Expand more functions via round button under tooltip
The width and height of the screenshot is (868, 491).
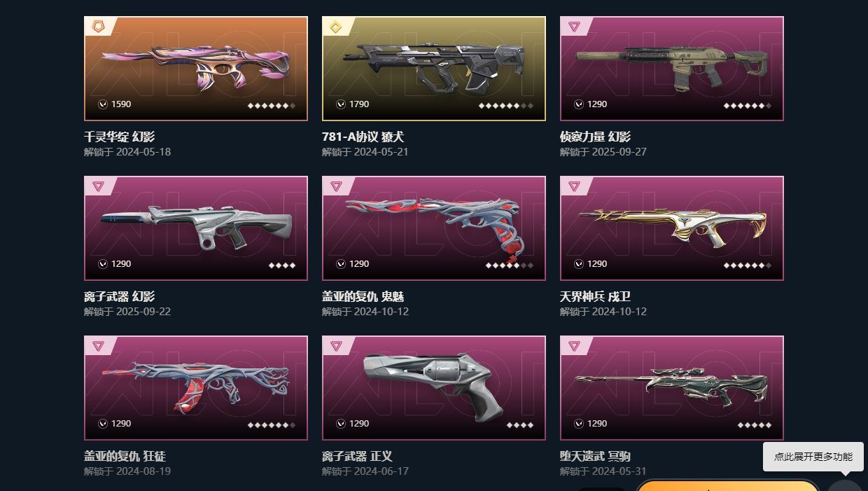845,485
